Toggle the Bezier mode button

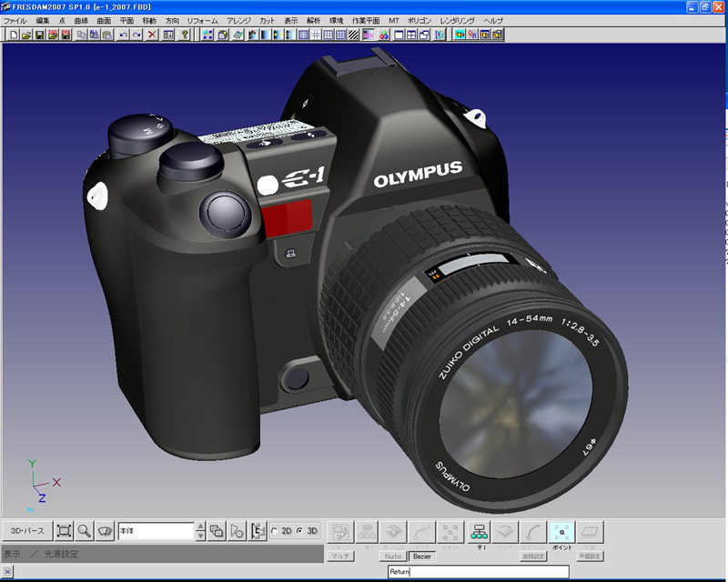click(421, 556)
